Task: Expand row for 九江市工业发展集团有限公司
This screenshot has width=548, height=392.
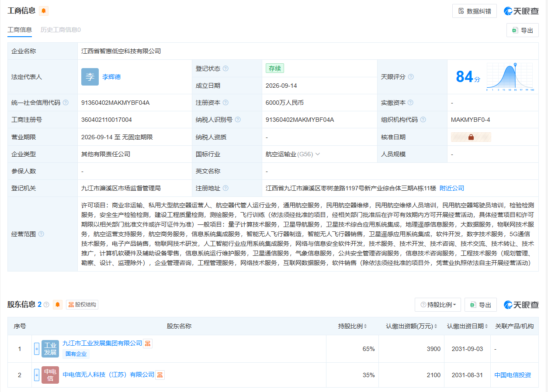Action: click(37, 349)
